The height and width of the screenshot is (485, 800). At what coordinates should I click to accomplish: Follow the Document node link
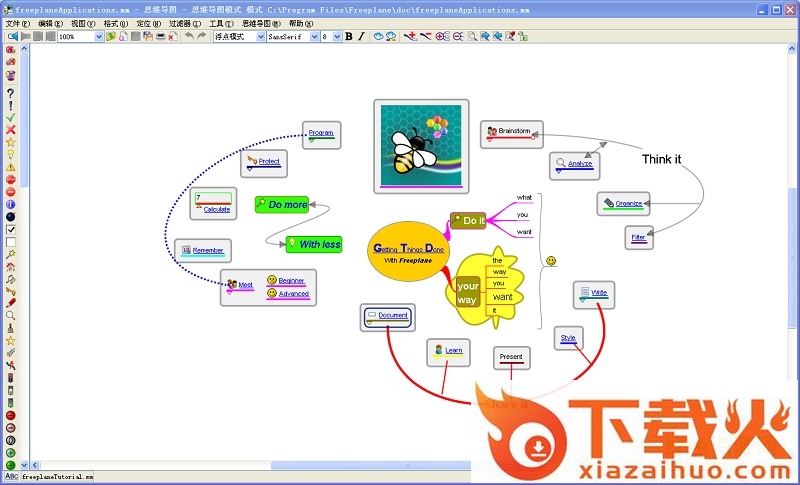[393, 315]
